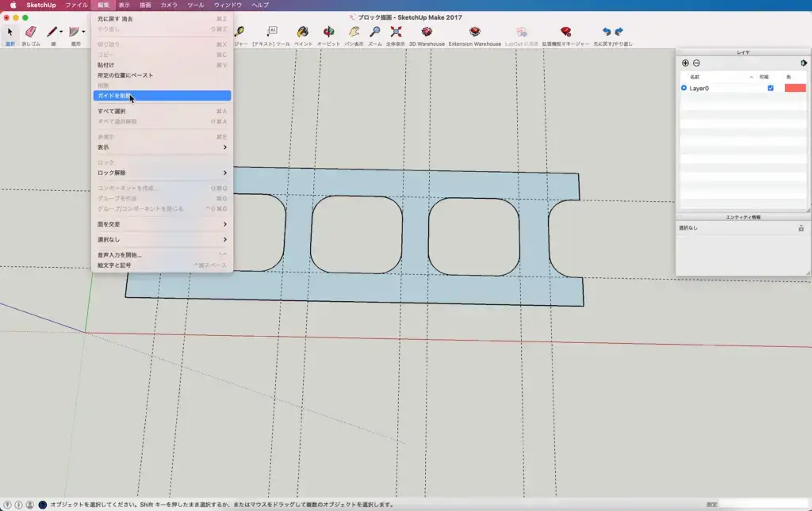812x511 pixels.
Task: Choose 貼付け from the edit menu
Action: pos(162,65)
